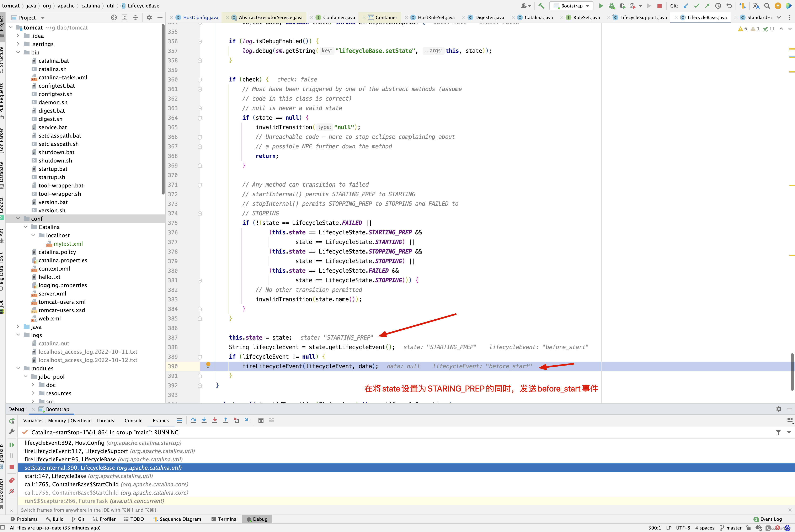Stop the running process with the red square toolbar icon
The width and height of the screenshot is (795, 532).
pos(659,6)
